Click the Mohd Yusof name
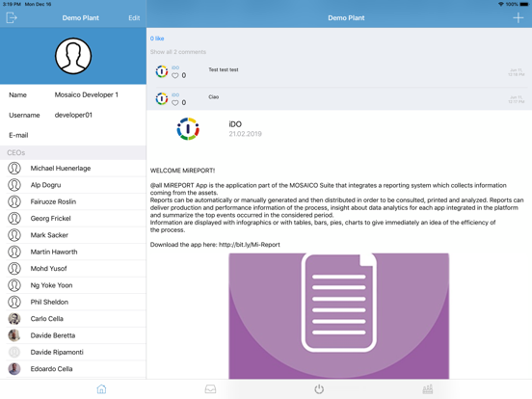Viewport: 532px width, 399px height. 48,268
